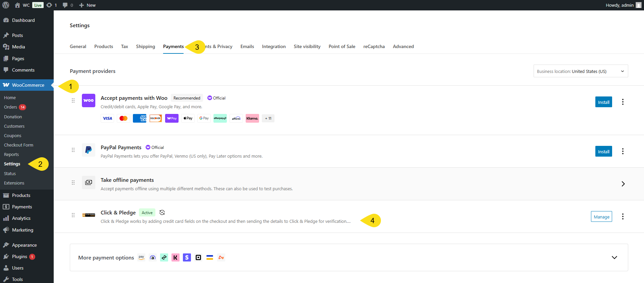This screenshot has width=644, height=283.
Task: Open the comments bubble in admin bar
Action: [x=65, y=5]
